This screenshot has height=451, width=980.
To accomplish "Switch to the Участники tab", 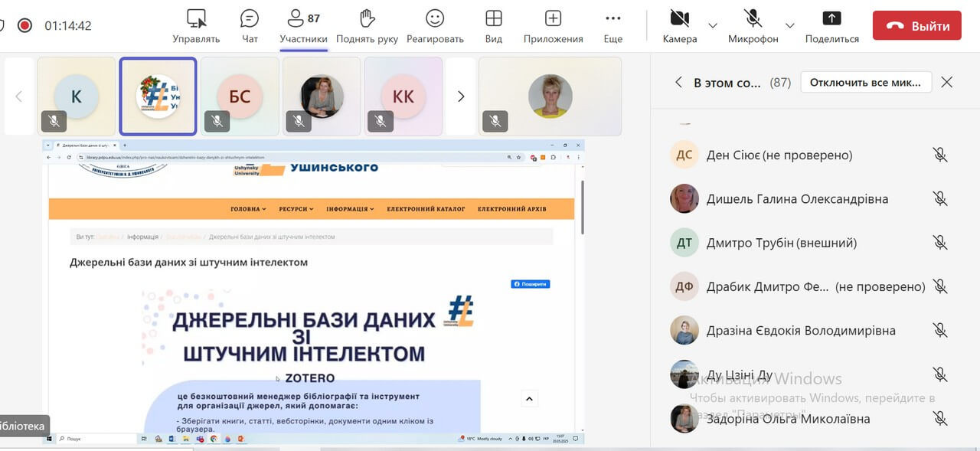I will [303, 25].
